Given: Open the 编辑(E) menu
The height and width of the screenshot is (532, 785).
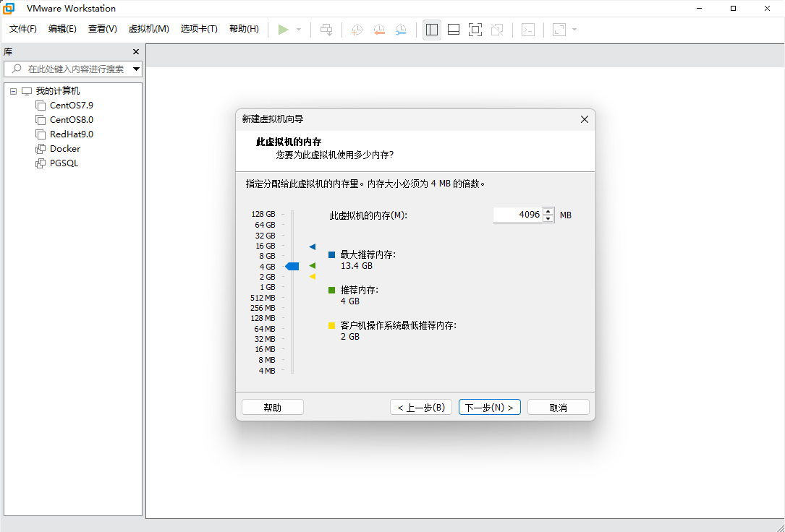Looking at the screenshot, I should tap(62, 29).
